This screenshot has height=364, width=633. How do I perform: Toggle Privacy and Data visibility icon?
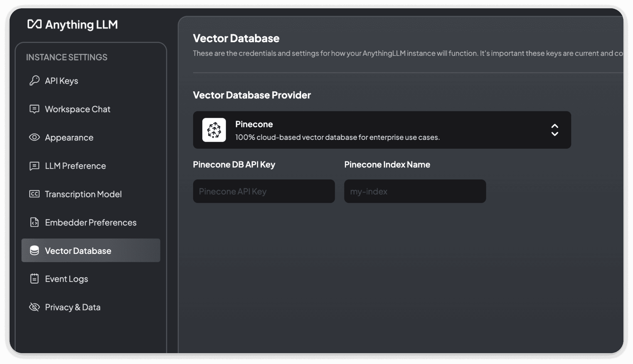coord(34,307)
